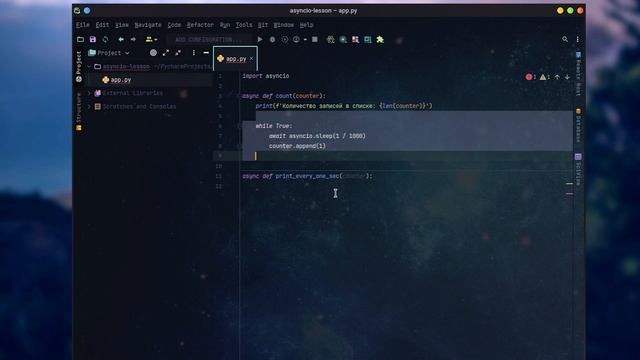Open the Run menu
640x360 pixels.
(224, 25)
